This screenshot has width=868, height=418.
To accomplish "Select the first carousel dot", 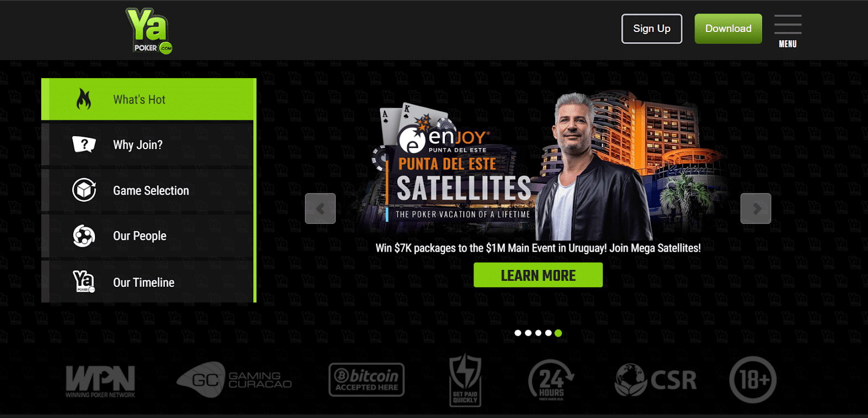I will pyautogui.click(x=518, y=333).
